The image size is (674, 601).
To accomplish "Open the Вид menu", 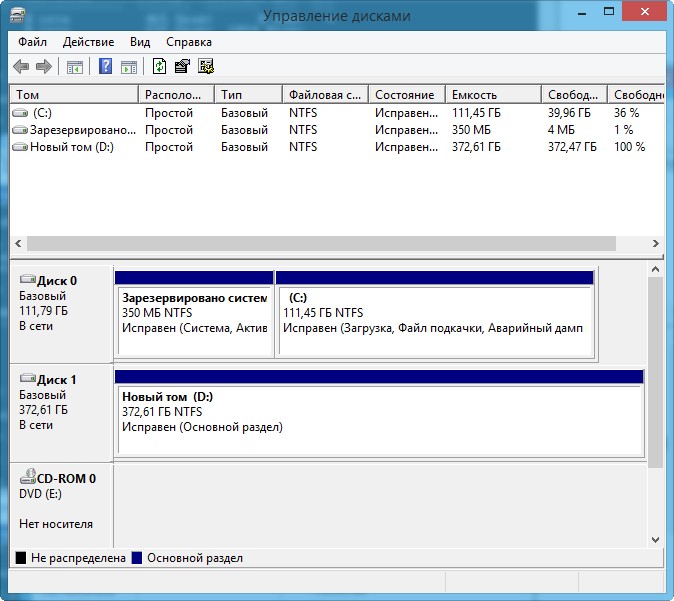I will pos(140,42).
